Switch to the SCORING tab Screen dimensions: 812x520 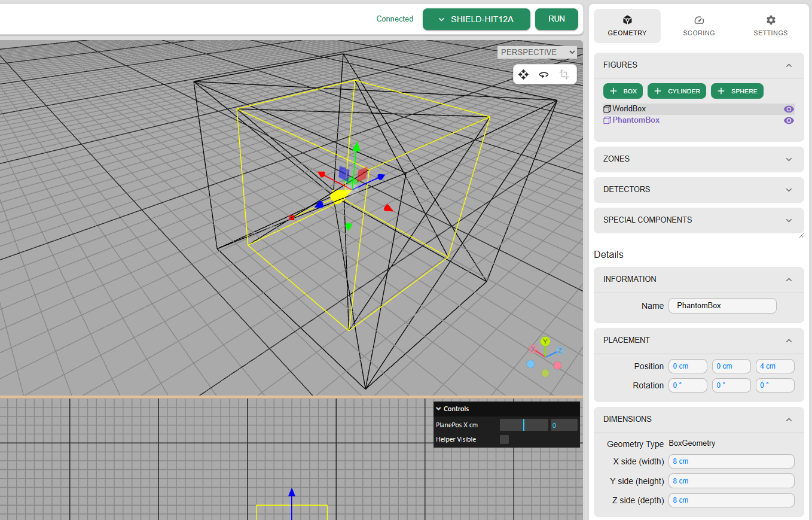(699, 26)
